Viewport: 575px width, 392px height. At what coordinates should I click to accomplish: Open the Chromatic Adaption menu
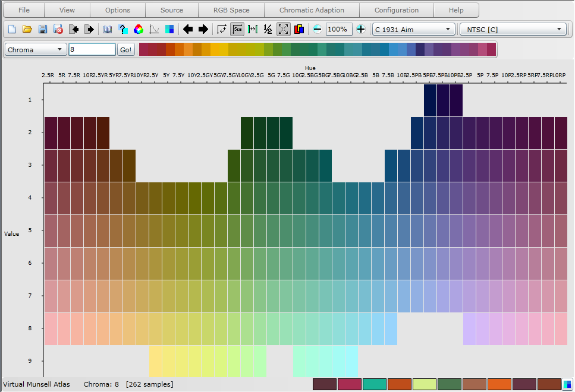coord(312,10)
